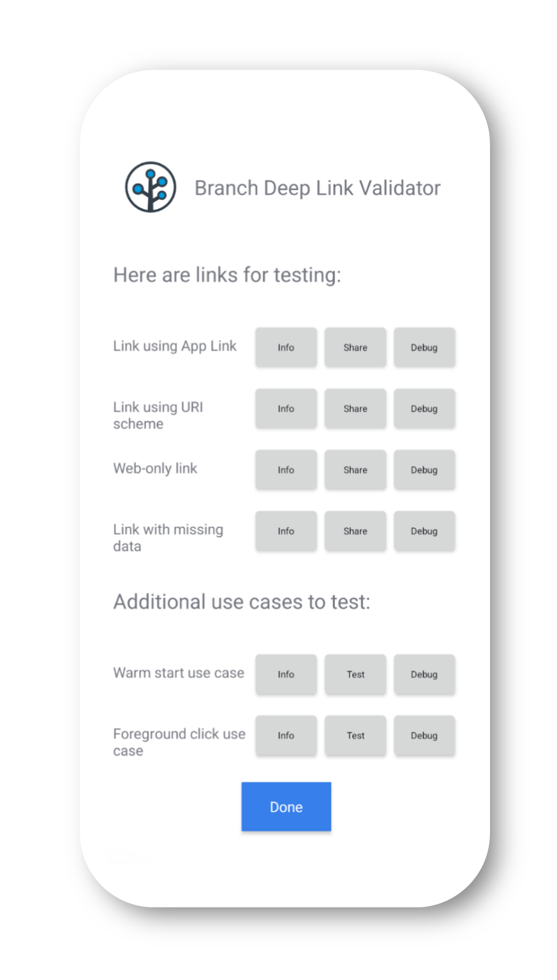Screen dimensions: 557x980
Task: Debug the Foreground click use case
Action: coord(424,736)
